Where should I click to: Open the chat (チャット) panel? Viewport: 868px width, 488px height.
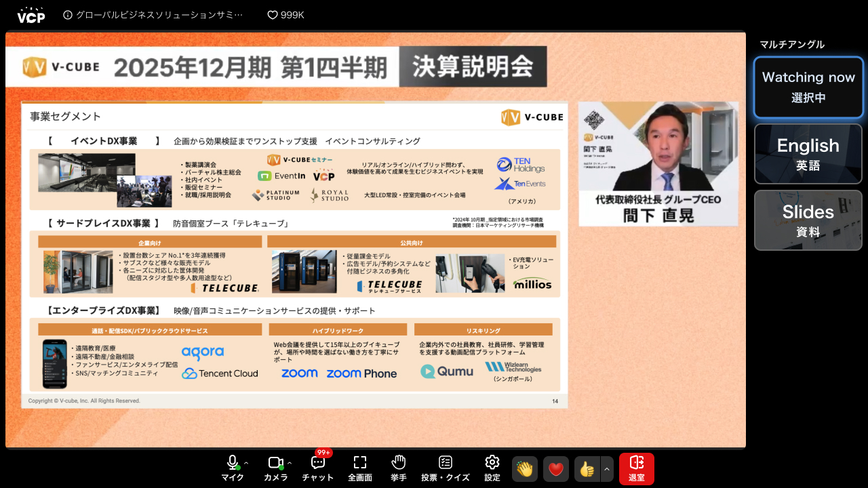(318, 468)
